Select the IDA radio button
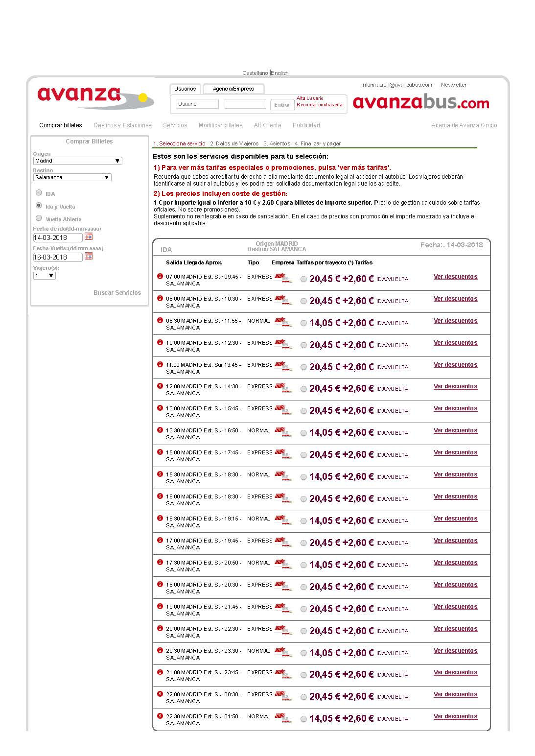Image resolution: width=535 pixels, height=756 pixels. click(x=39, y=192)
